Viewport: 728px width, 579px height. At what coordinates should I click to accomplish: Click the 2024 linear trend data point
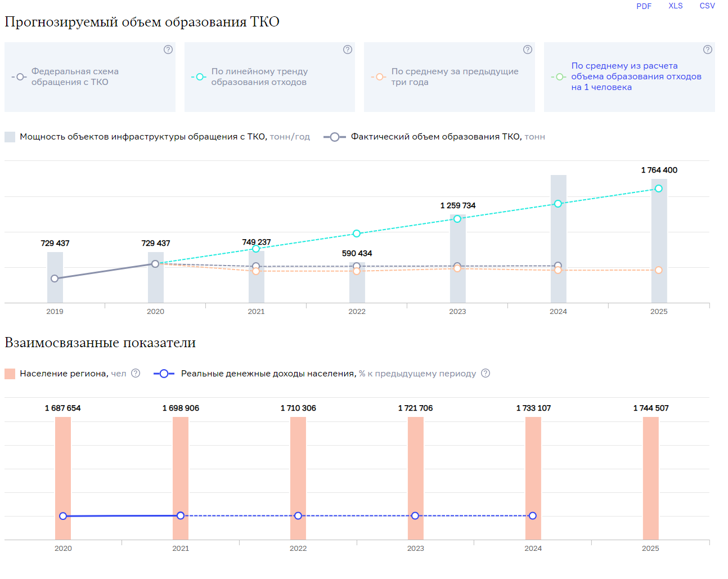click(558, 204)
